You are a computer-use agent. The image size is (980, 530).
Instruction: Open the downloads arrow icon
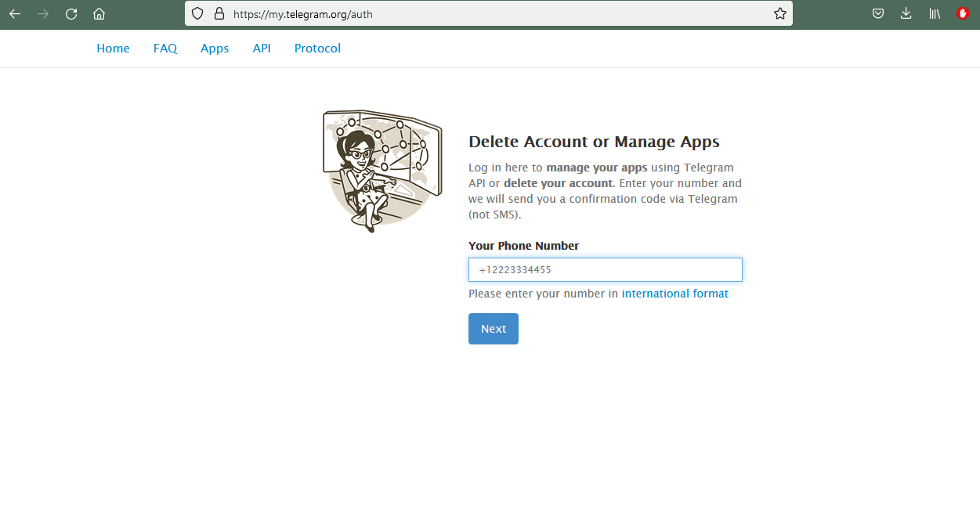point(906,13)
